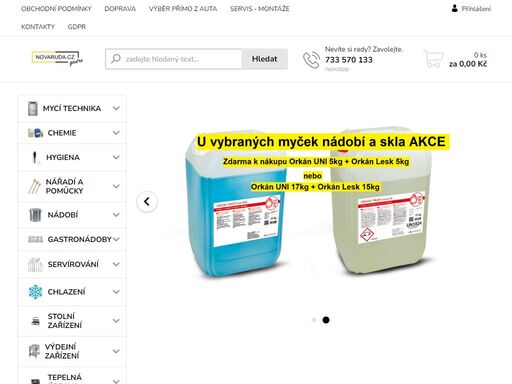Click the phone handset icon

(x=311, y=60)
